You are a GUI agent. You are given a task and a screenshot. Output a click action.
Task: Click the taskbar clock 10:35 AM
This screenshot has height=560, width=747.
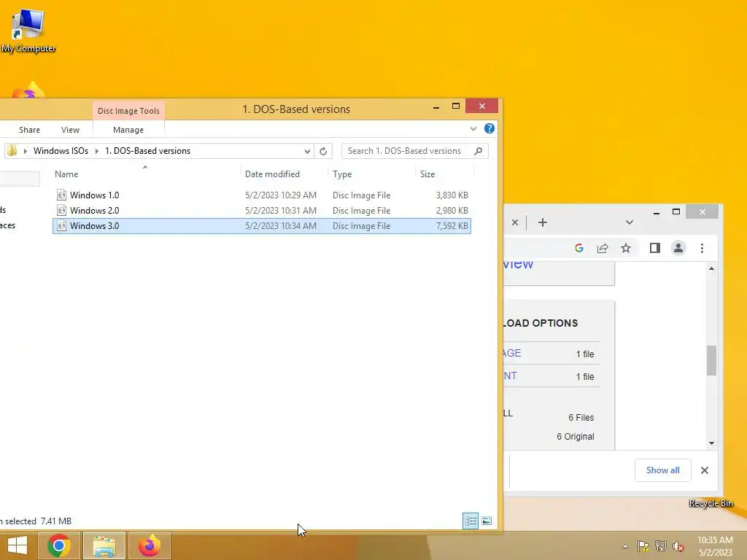[x=715, y=540]
